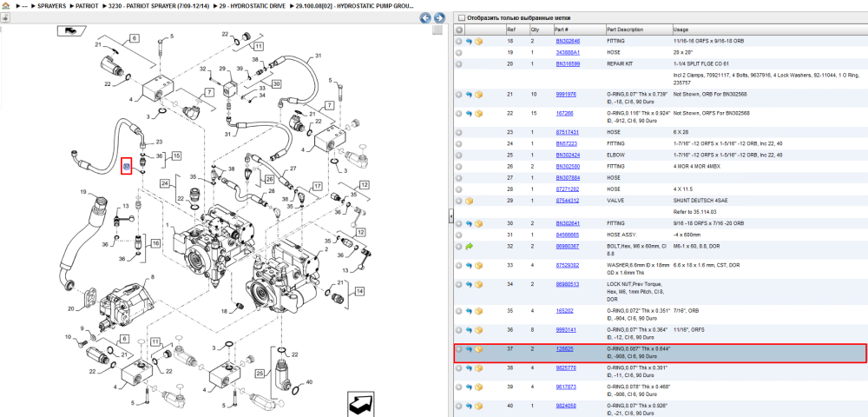
Task: Click the box icon for ref 36 O-ring
Action: (x=478, y=330)
